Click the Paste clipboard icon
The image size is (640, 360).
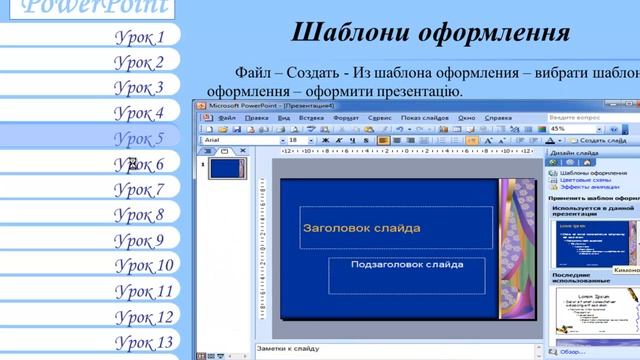(x=369, y=129)
